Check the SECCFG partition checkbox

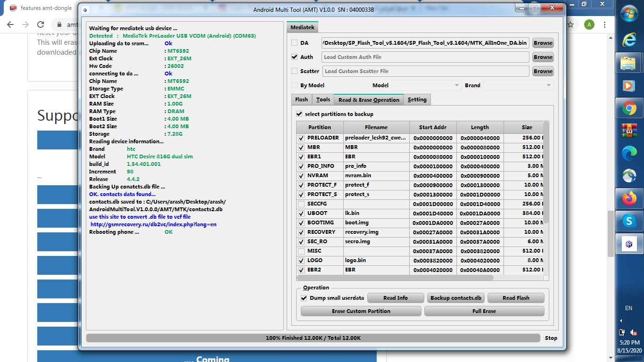click(x=301, y=204)
